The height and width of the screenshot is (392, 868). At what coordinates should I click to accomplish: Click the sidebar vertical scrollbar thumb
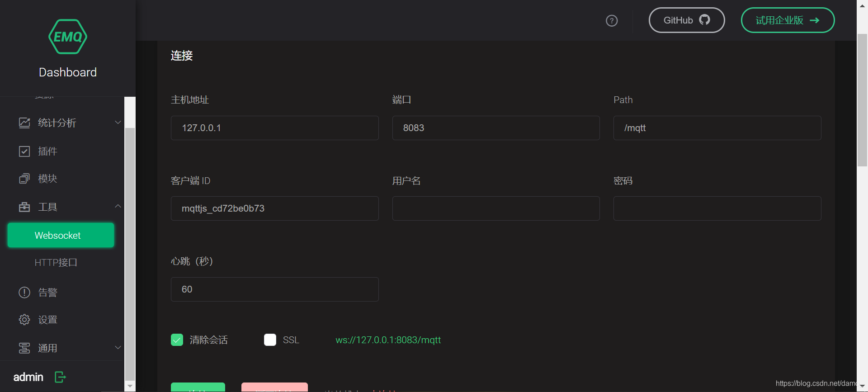(x=130, y=253)
